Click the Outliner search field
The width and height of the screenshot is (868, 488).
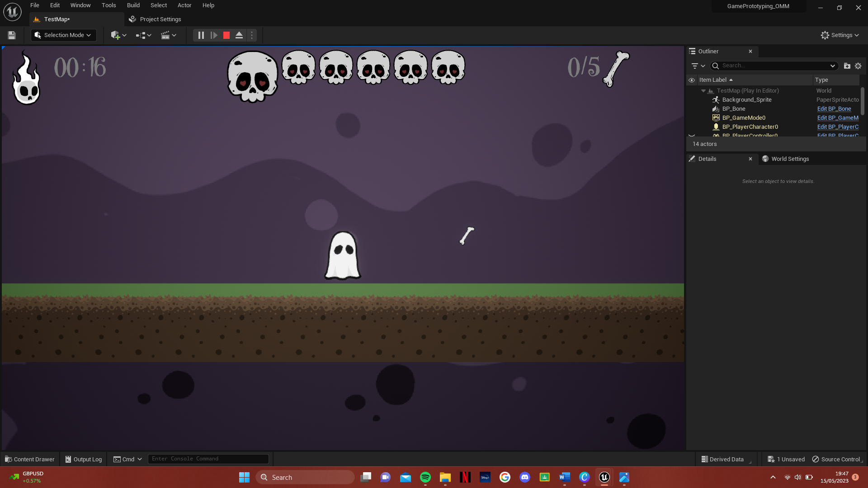[x=774, y=66]
